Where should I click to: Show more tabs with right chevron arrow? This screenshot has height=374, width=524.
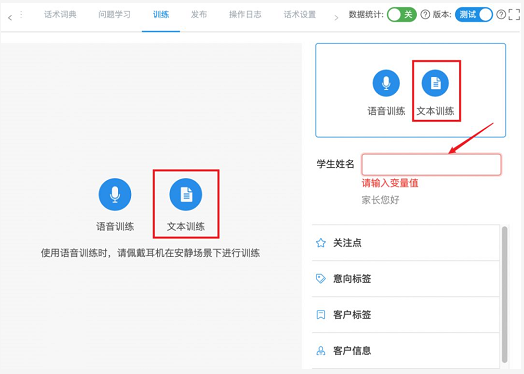click(x=336, y=18)
